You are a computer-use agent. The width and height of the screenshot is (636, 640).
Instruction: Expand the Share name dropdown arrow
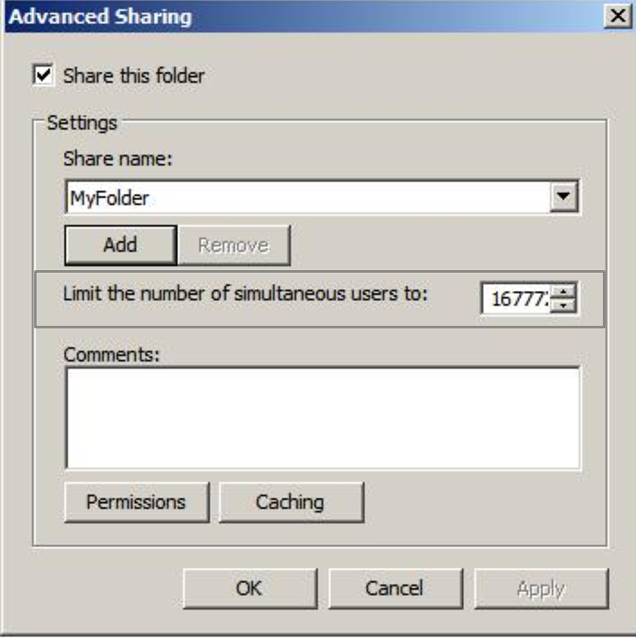click(565, 198)
